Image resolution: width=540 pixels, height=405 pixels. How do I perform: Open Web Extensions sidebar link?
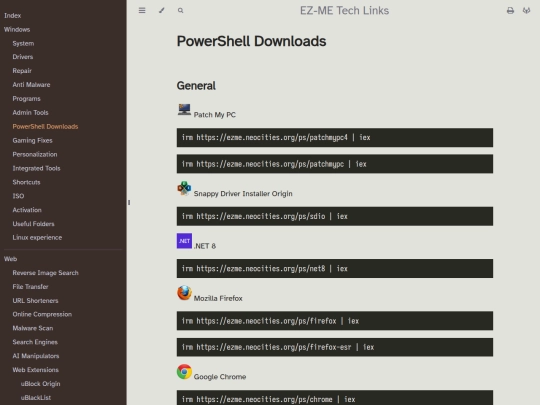35,370
